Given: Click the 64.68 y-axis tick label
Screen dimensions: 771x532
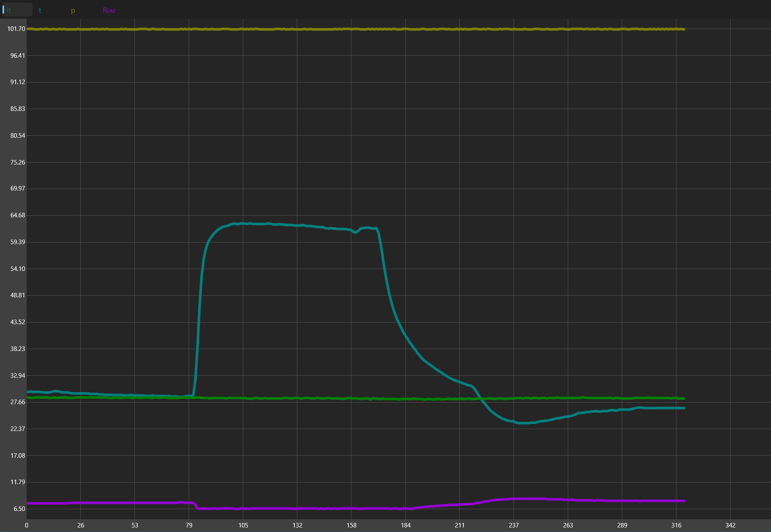Looking at the screenshot, I should pos(18,215).
